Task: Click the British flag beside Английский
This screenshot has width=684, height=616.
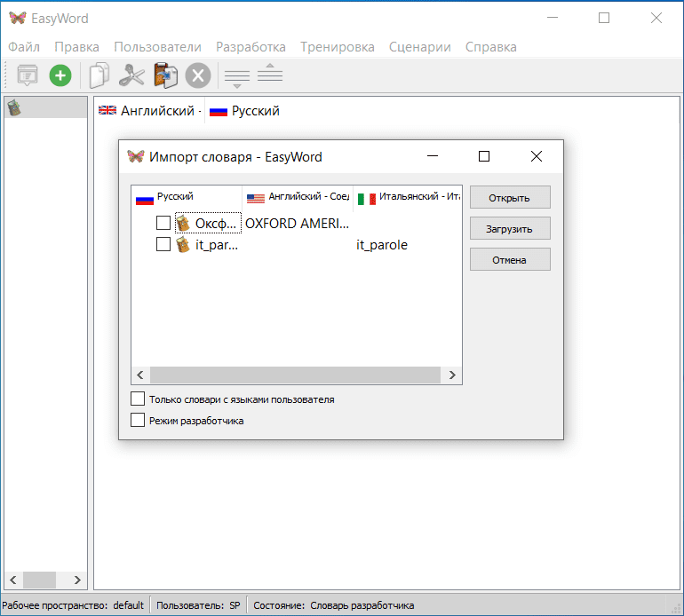Action: coord(107,111)
